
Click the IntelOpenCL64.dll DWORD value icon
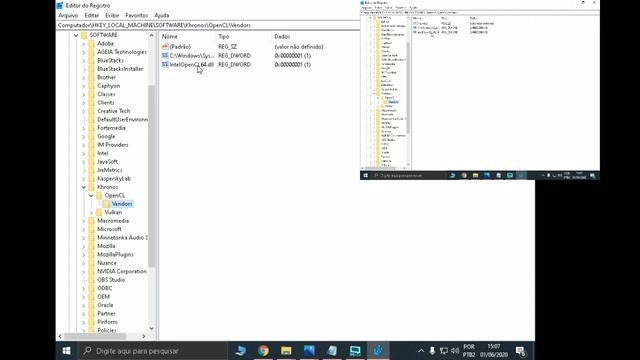[165, 64]
